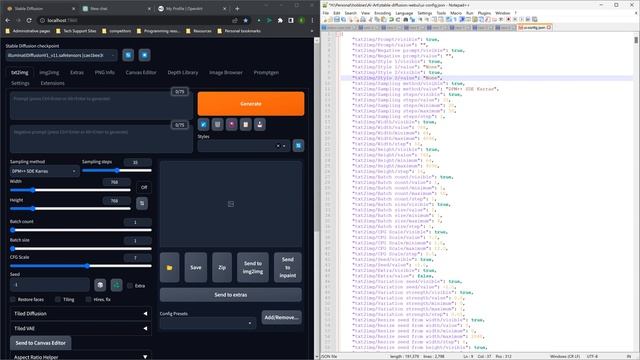Open the Plugins menu in Notepad++
Viewport: 640px width, 360px height.
(x=484, y=13)
